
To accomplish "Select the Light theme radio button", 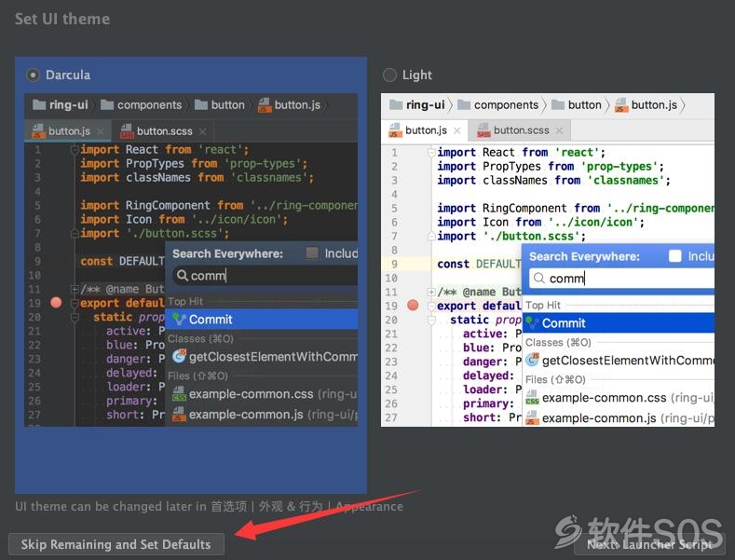I will [x=389, y=75].
